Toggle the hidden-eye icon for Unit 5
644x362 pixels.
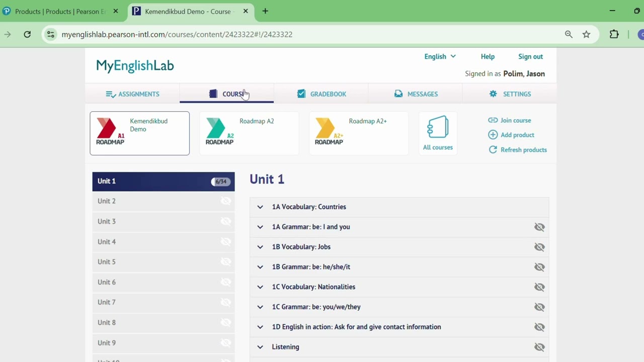click(226, 262)
